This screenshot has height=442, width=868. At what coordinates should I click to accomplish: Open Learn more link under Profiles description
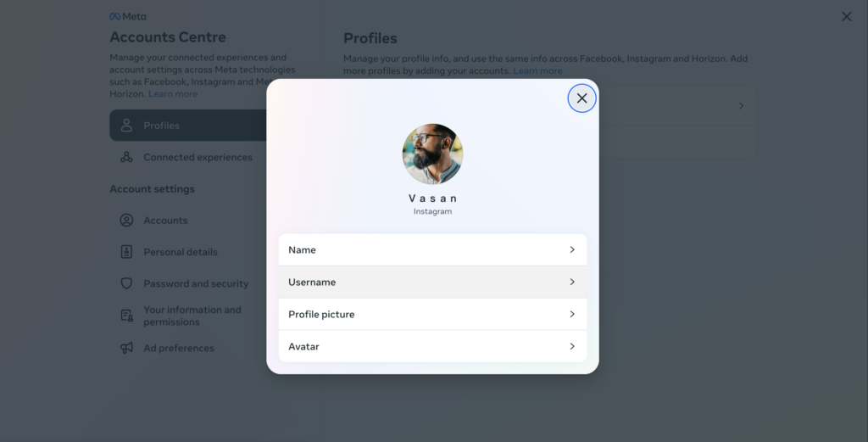click(x=537, y=71)
